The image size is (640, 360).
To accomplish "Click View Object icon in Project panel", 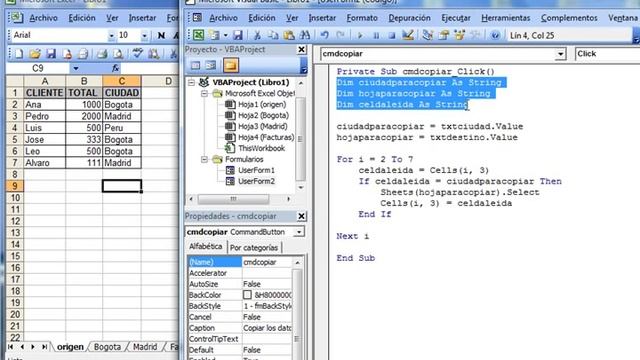I will coord(211,65).
